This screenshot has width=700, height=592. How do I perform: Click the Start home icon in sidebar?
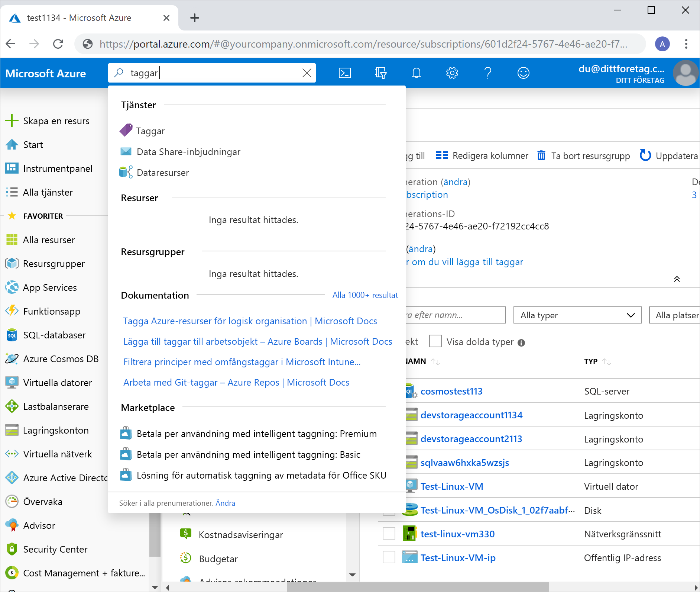click(12, 144)
